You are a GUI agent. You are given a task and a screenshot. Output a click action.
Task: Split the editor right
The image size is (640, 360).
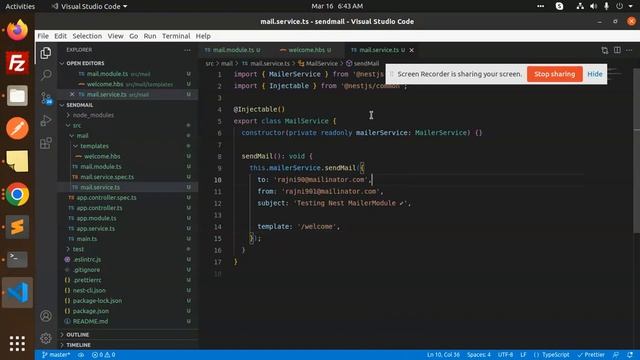(x=617, y=50)
